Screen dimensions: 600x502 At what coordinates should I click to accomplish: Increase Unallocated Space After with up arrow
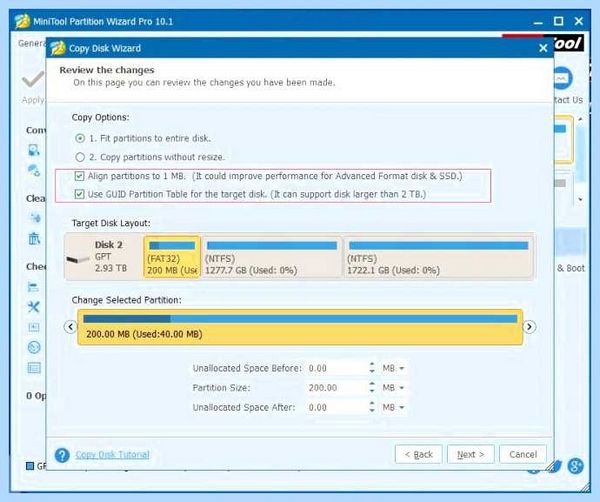pos(372,403)
